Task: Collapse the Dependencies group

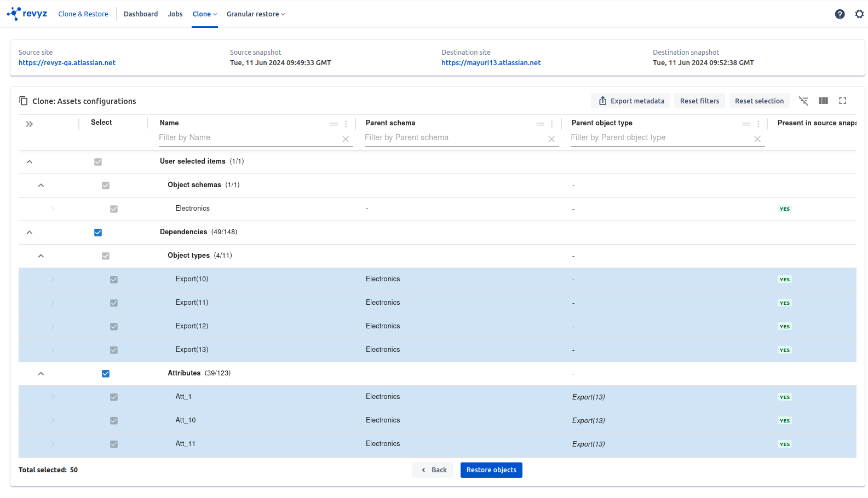Action: click(x=30, y=233)
